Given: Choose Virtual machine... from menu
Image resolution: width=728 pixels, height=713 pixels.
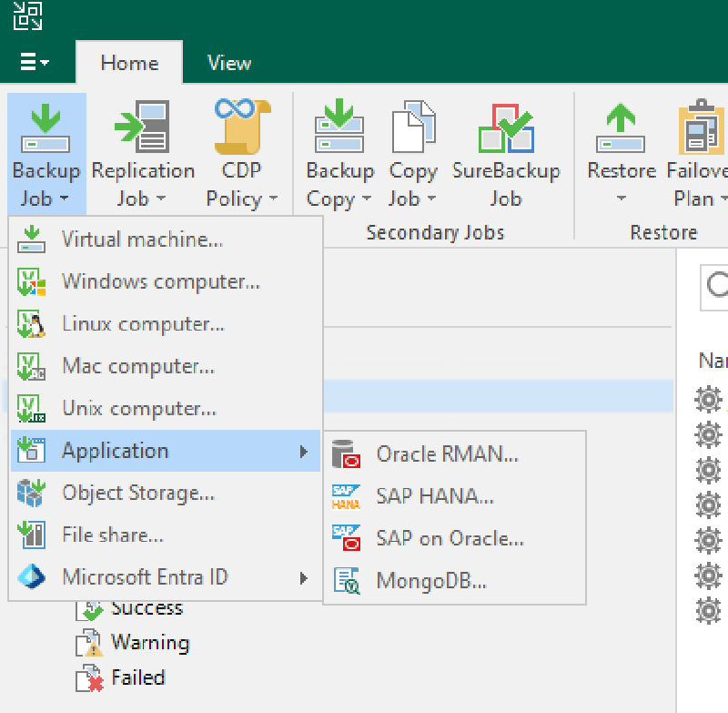Looking at the screenshot, I should click(166, 239).
